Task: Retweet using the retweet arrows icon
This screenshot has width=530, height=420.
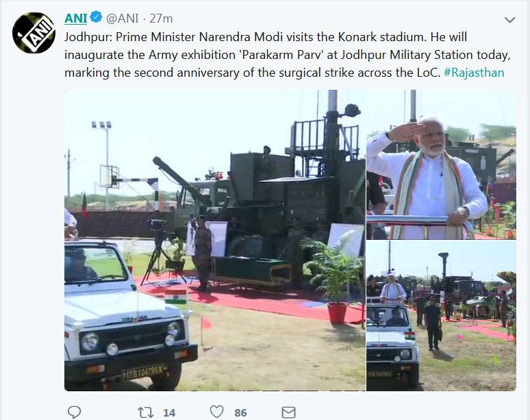Action: [145, 412]
